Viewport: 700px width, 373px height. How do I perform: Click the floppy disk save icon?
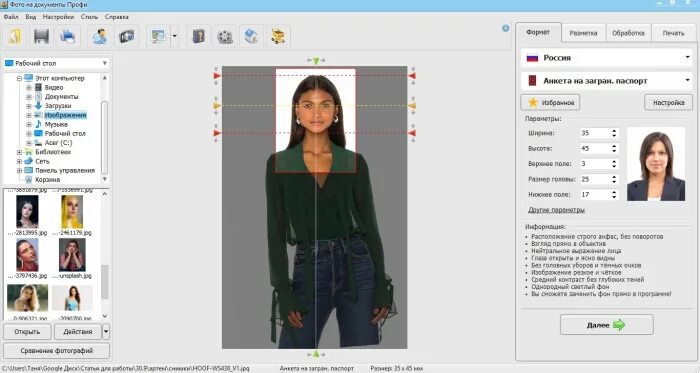(x=41, y=36)
